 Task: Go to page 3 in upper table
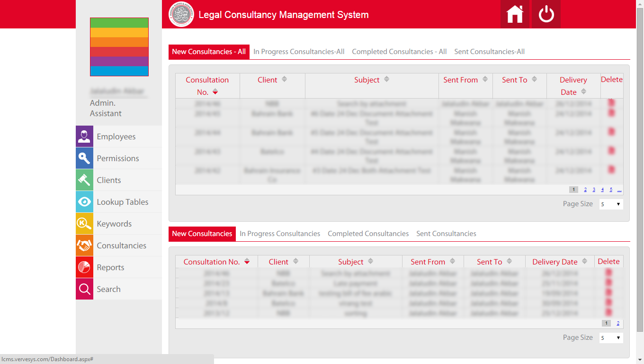(x=594, y=190)
